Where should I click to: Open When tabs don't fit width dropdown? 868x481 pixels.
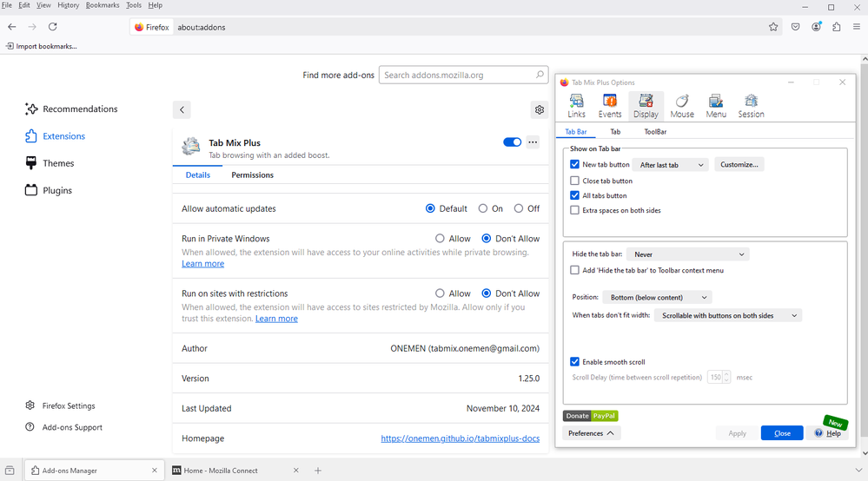click(728, 316)
